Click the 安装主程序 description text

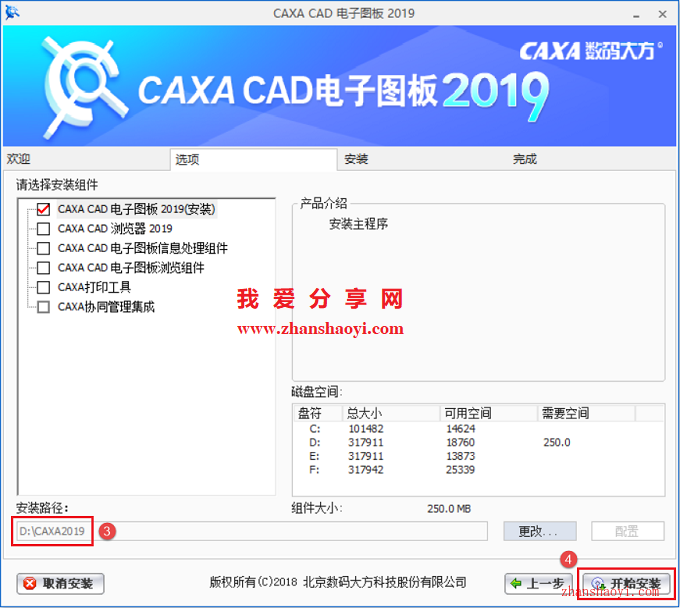pyautogui.click(x=359, y=224)
